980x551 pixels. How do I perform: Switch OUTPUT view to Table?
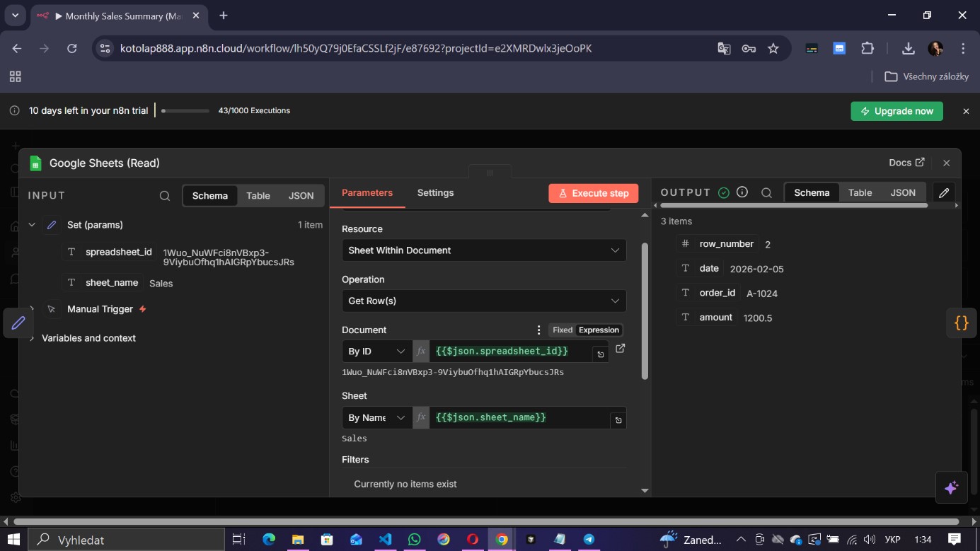tap(860, 192)
